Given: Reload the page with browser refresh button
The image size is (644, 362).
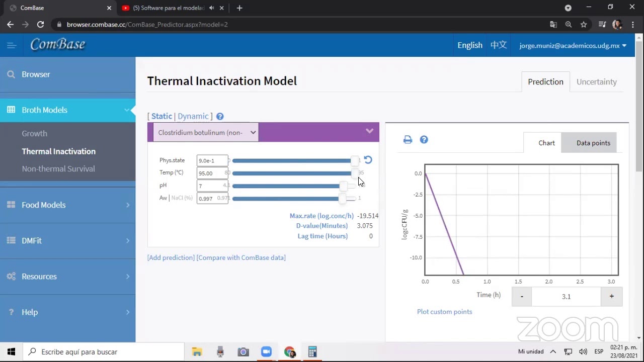Looking at the screenshot, I should tap(40, 24).
